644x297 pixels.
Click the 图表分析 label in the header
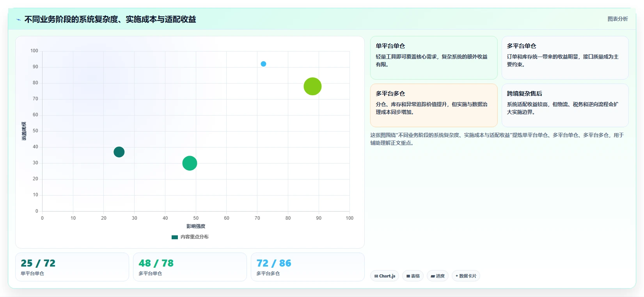point(617,19)
